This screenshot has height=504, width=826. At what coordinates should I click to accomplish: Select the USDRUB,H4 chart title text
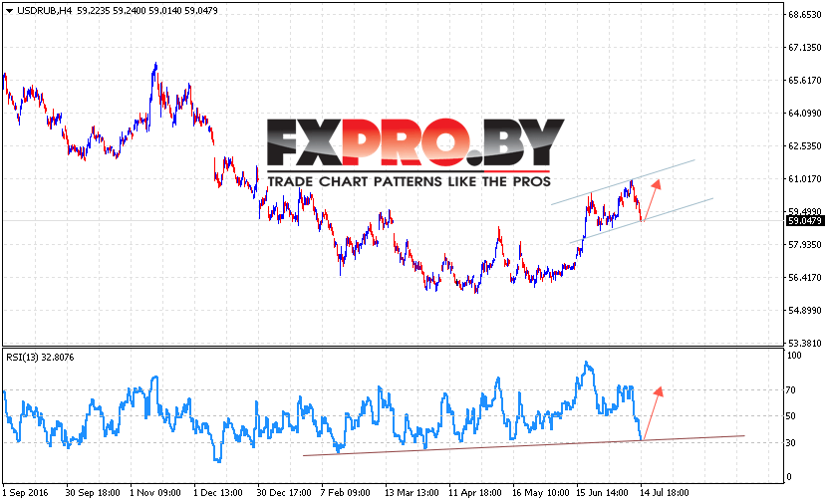point(45,11)
